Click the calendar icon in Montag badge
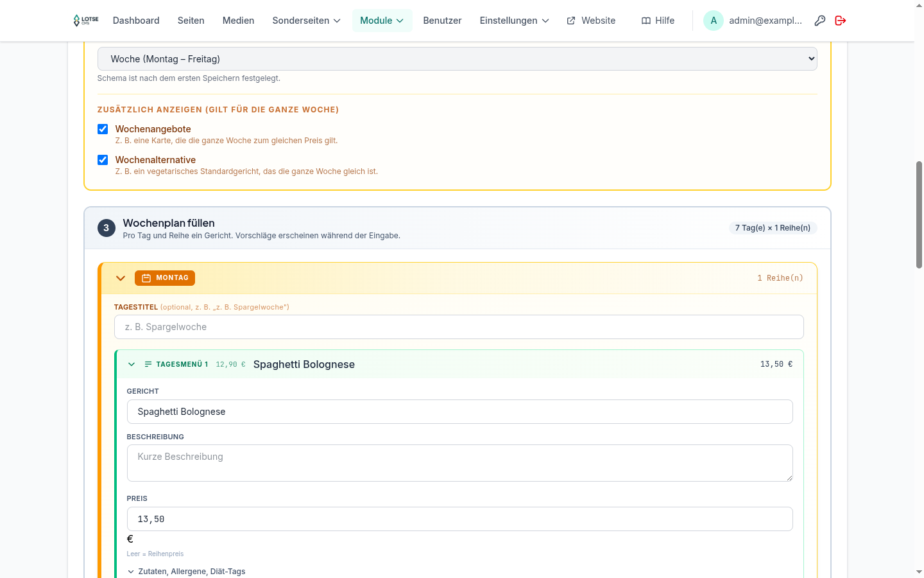Screen dimensions: 924x578 (x=146, y=278)
